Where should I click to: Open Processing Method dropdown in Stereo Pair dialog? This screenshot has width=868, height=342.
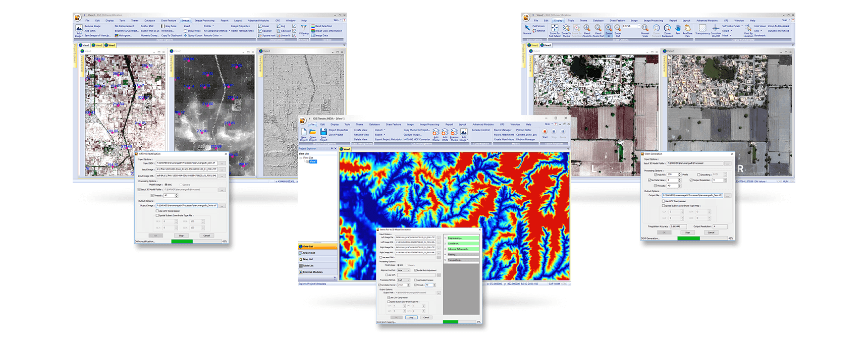(404, 280)
